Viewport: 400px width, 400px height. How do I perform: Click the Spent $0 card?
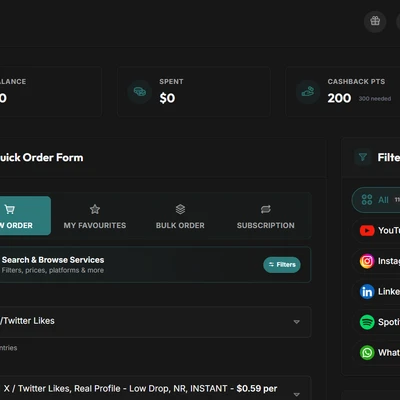(194, 91)
